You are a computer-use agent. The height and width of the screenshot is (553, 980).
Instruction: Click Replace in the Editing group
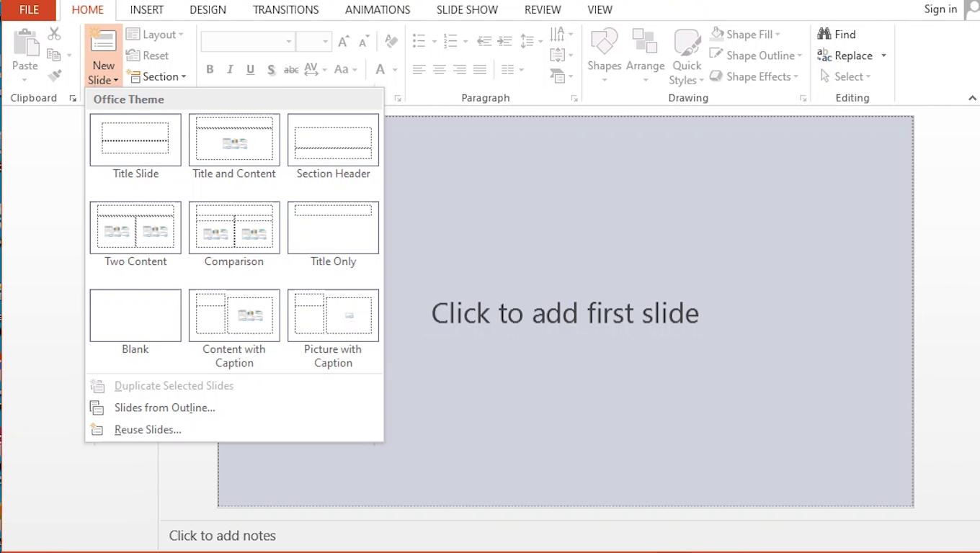852,55
